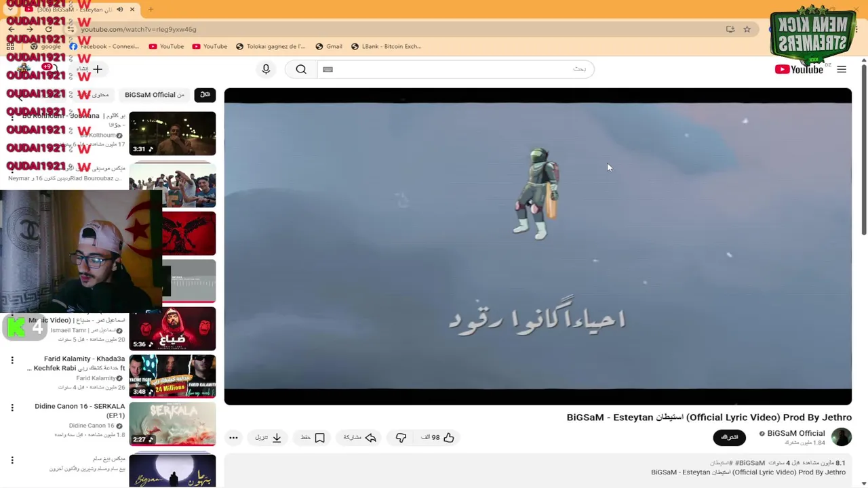Viewport: 868px width, 488px height.
Task: Go forward in browser history
Action: pos(29,29)
